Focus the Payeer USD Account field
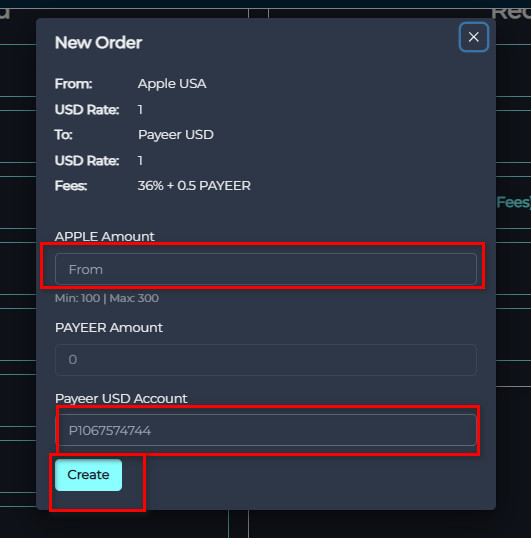 (266, 430)
